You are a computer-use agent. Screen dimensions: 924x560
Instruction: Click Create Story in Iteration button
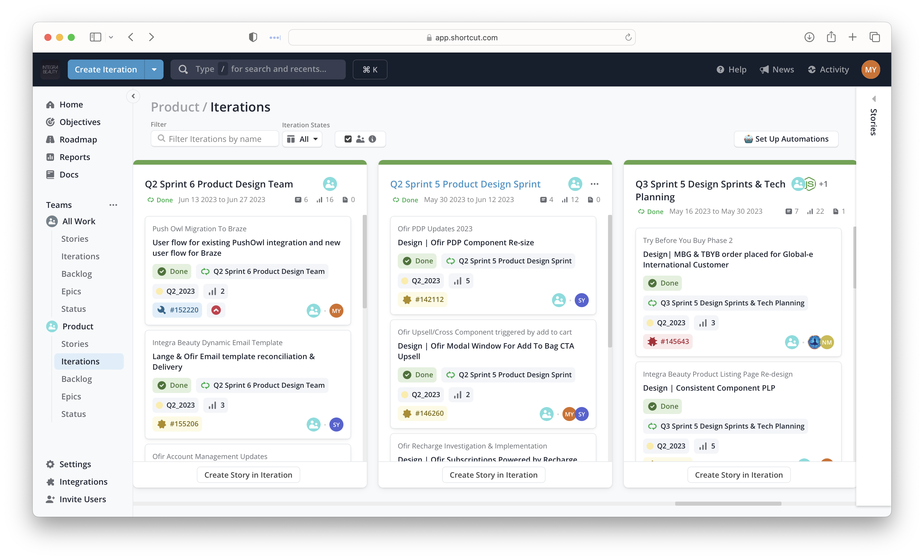point(248,474)
